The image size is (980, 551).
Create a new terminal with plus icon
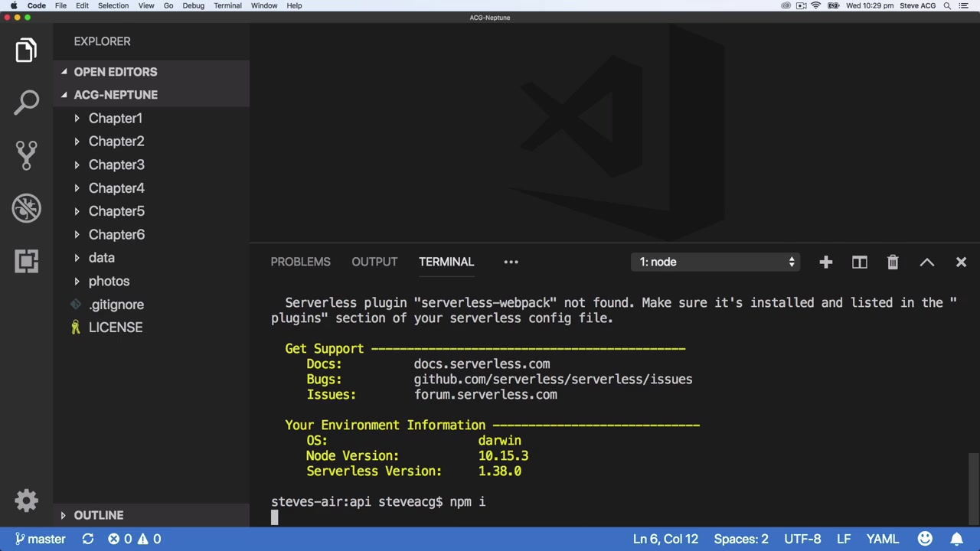(x=825, y=262)
